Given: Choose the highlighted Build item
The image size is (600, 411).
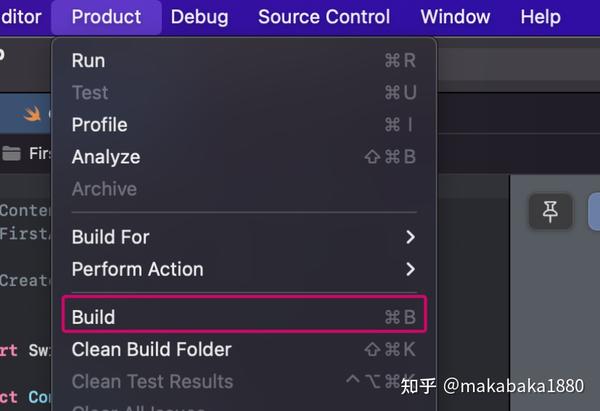Looking at the screenshot, I should tap(244, 317).
